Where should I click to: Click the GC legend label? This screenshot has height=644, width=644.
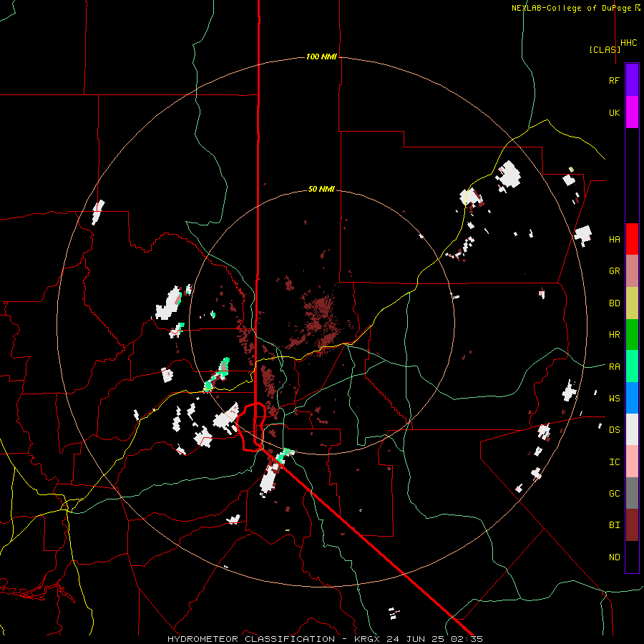pos(614,494)
